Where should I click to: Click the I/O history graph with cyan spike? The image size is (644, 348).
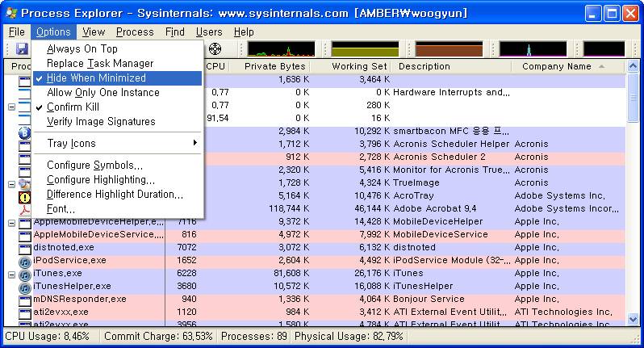click(x=533, y=49)
